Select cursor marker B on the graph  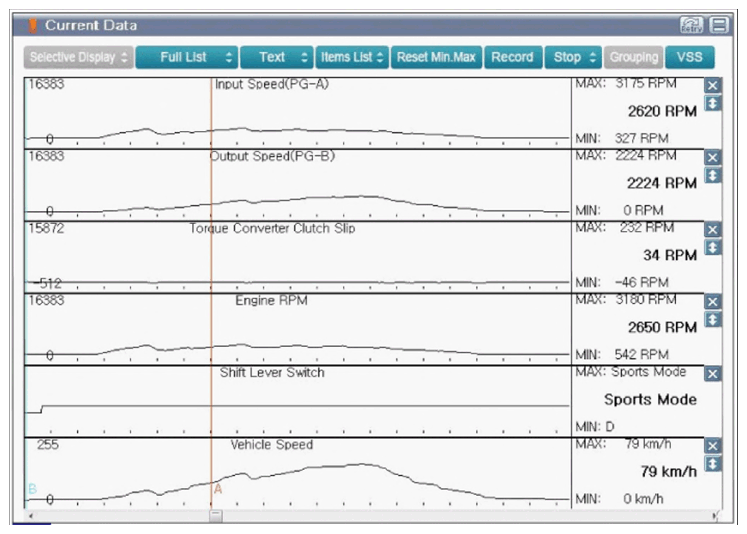32,489
